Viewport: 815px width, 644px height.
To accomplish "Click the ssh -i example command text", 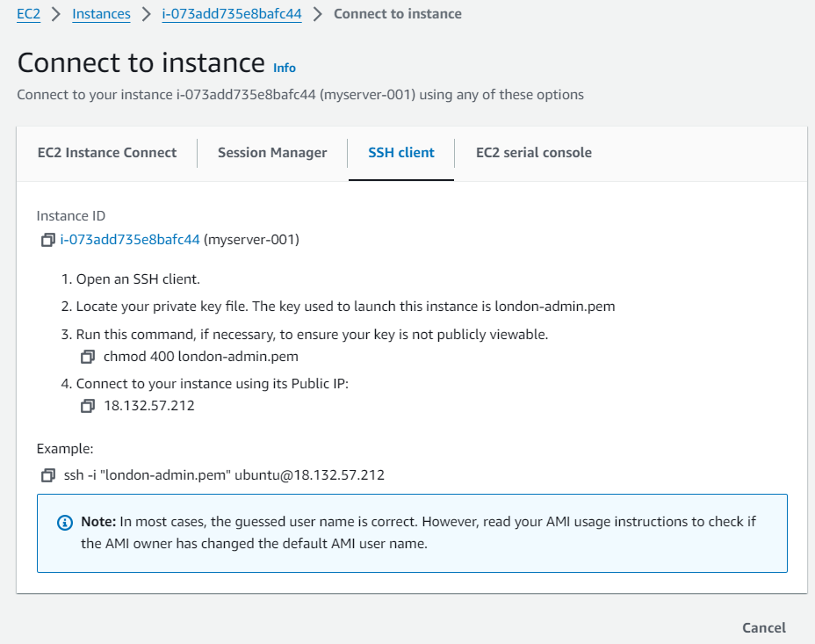I will (x=224, y=475).
